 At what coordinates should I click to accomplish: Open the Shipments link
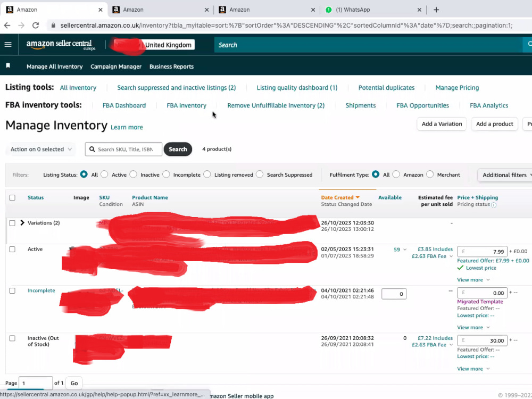(x=360, y=105)
